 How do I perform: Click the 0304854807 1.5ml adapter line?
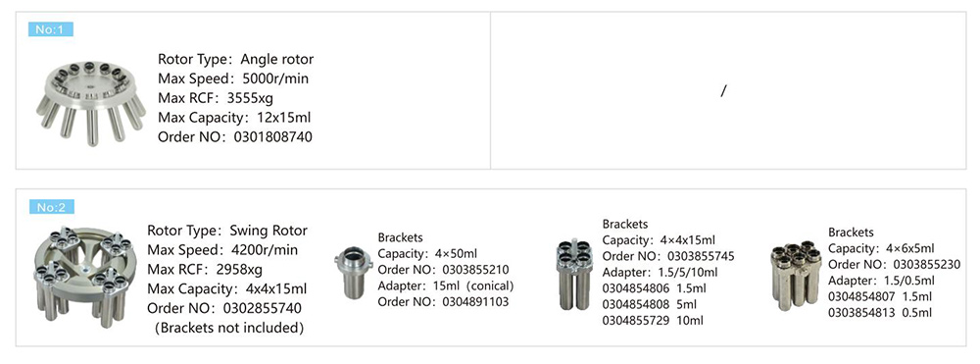click(880, 297)
